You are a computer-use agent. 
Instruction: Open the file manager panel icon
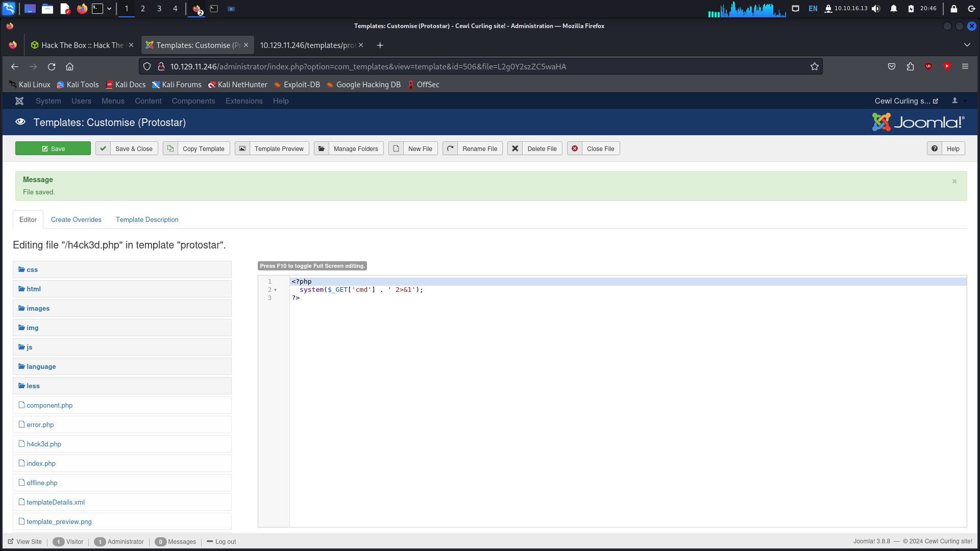click(x=47, y=9)
